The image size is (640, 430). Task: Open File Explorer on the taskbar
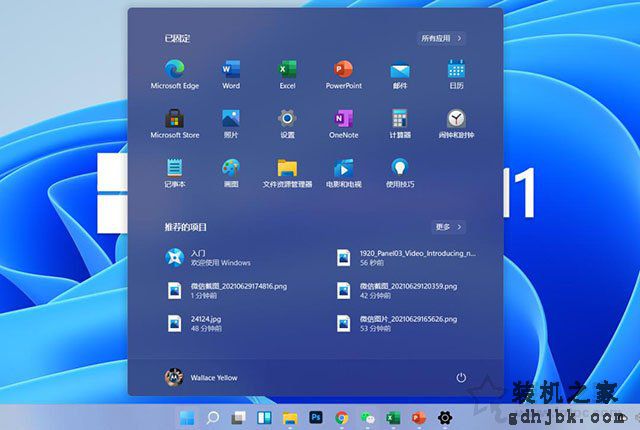click(x=290, y=417)
